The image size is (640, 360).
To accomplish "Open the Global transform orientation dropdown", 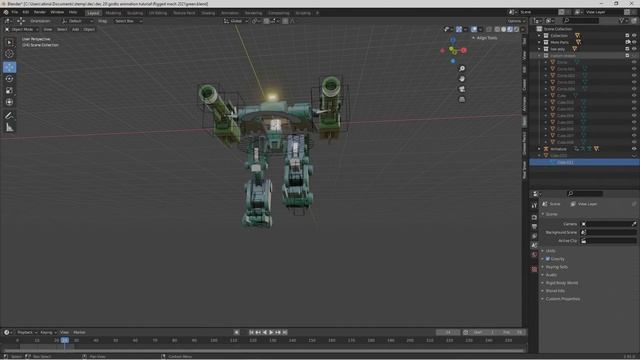I will coord(236,21).
